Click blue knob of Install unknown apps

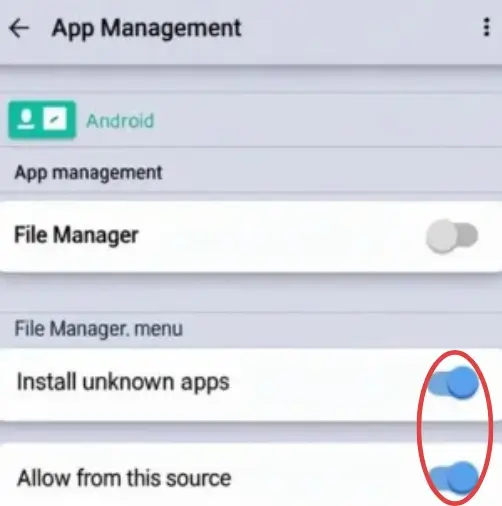pos(463,382)
